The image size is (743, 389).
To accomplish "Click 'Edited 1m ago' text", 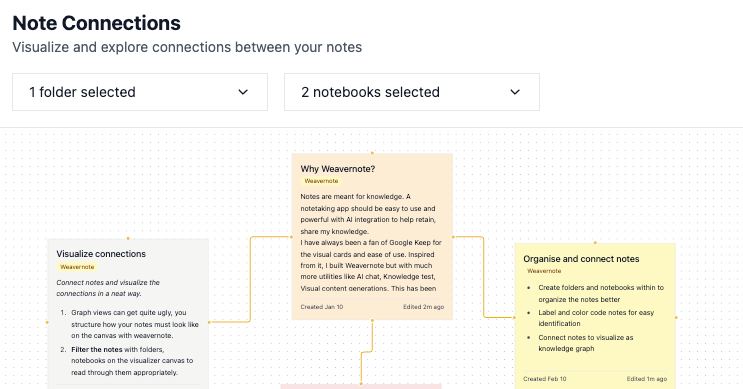I will 647,379.
